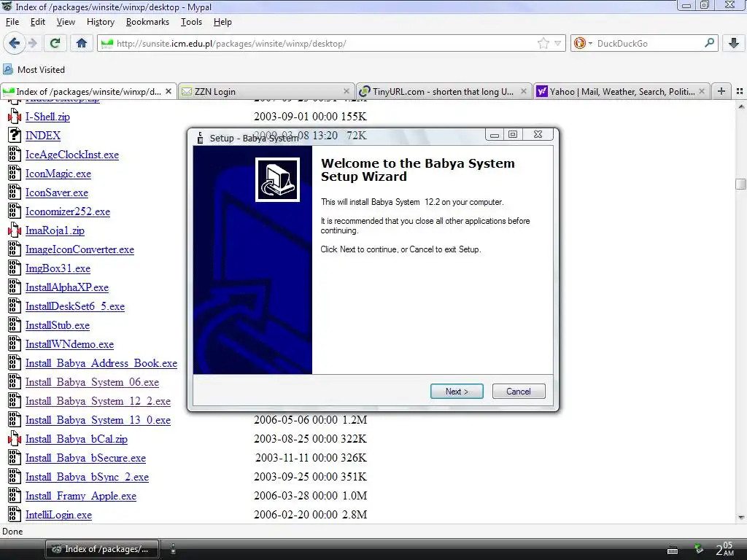
Task: Download Install_Babya_System_06.exe link
Action: tap(93, 382)
